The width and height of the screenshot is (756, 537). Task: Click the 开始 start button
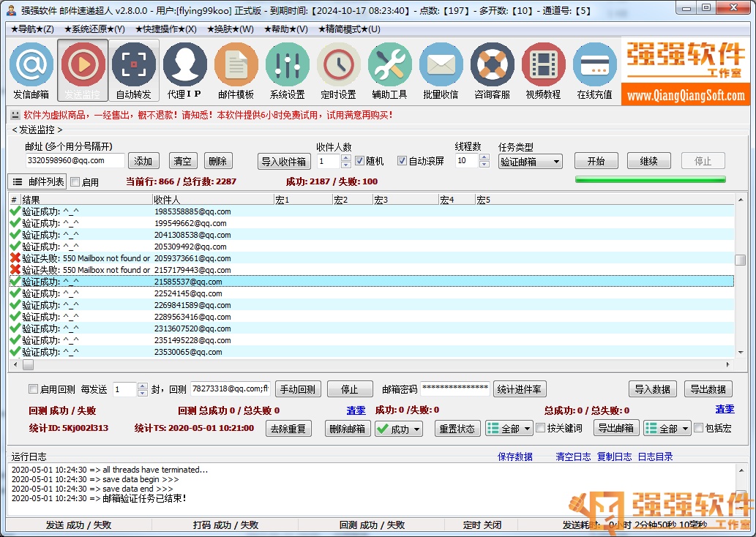(x=596, y=161)
